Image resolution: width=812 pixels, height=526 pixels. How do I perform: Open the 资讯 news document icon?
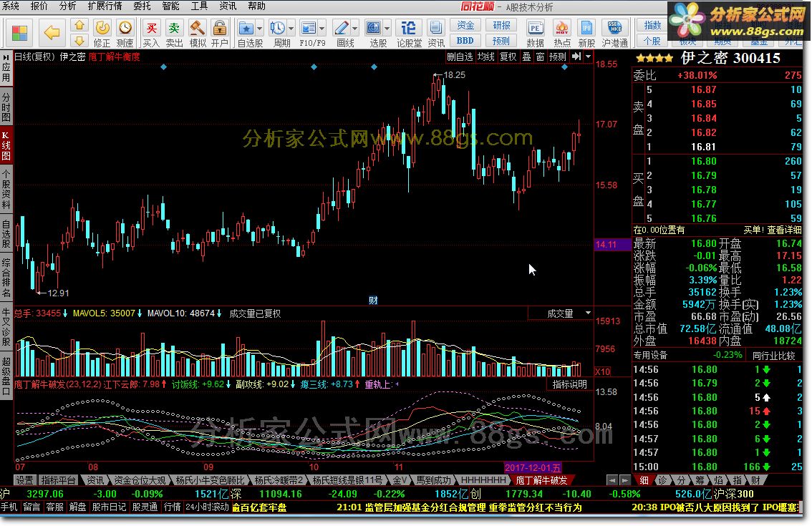click(x=436, y=28)
